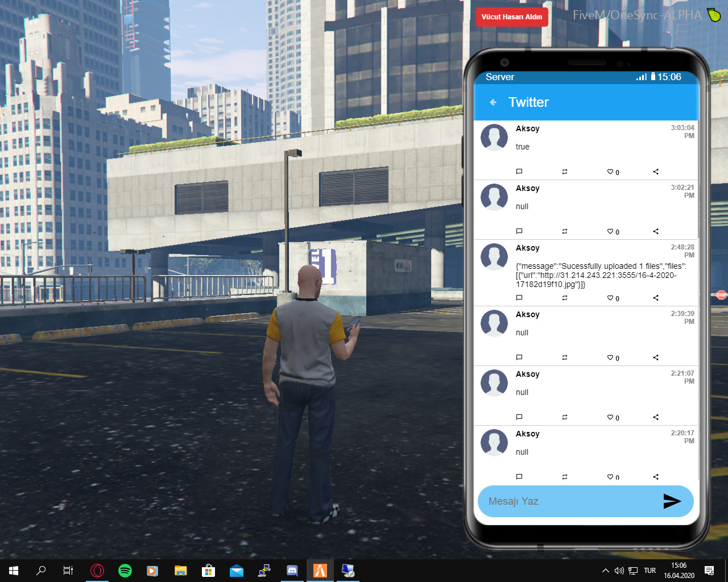
Task: Select the FiveM app on the taskbar
Action: (320, 571)
